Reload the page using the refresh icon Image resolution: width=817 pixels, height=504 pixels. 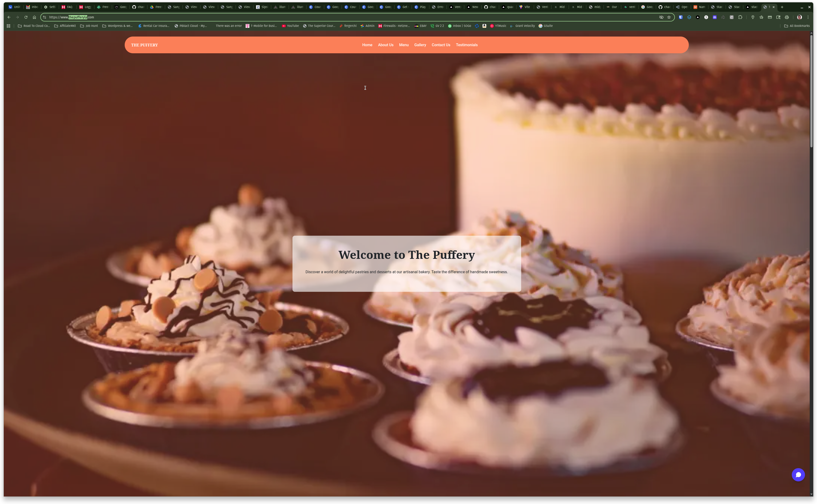[26, 17]
